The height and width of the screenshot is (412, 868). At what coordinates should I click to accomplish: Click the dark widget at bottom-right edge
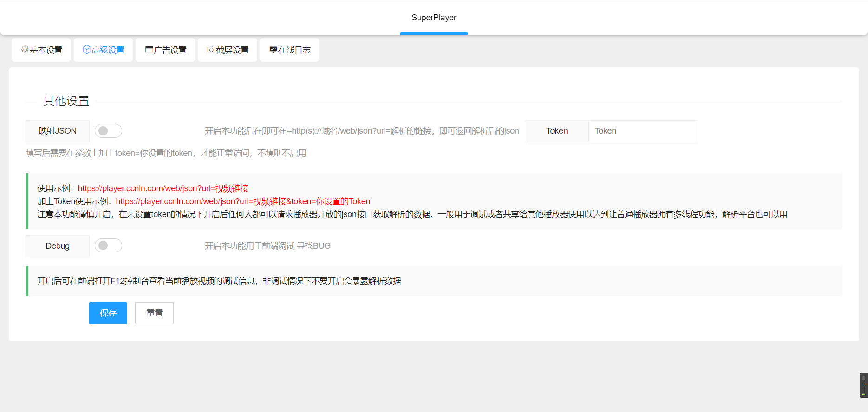[863, 385]
